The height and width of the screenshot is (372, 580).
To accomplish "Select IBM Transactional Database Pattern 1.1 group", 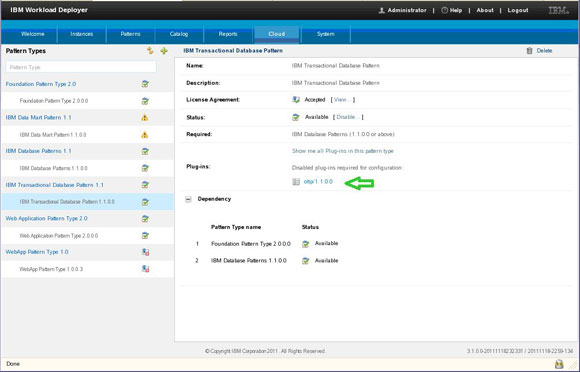I will click(x=54, y=185).
